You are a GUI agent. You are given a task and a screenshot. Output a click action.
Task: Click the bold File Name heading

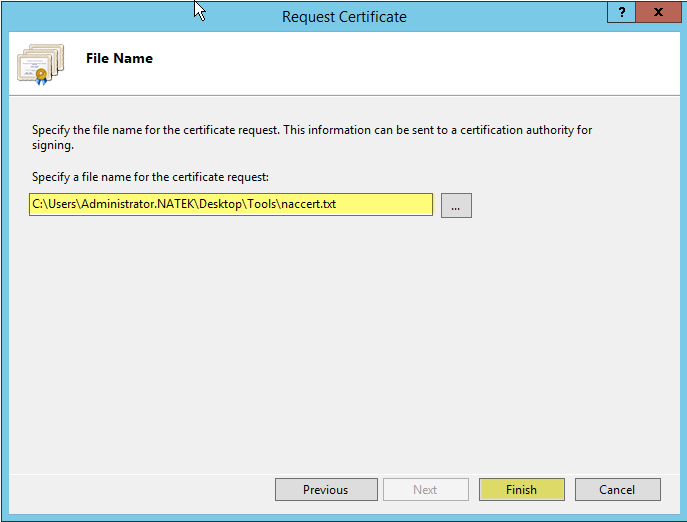coord(119,58)
